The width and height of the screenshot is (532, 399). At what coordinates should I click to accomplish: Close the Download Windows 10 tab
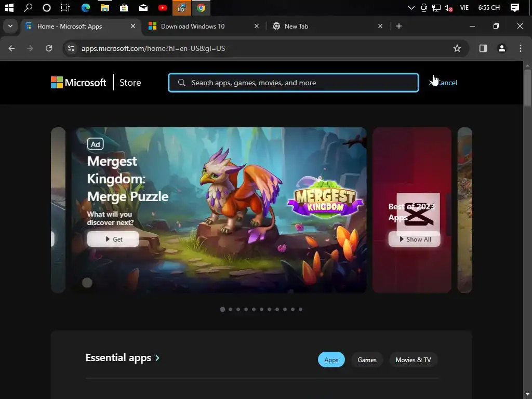(257, 26)
